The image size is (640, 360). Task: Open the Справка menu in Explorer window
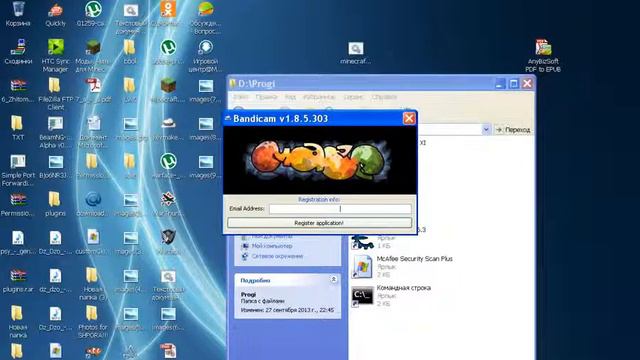[x=384, y=97]
